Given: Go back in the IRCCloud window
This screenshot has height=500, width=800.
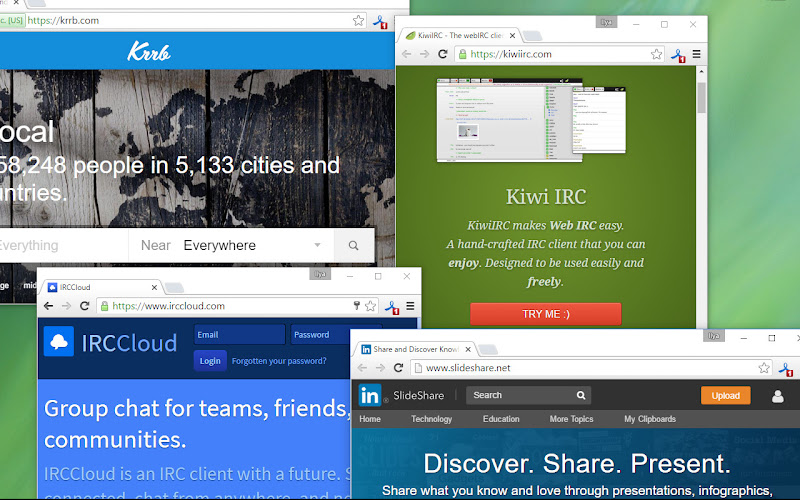Looking at the screenshot, I should (48, 306).
